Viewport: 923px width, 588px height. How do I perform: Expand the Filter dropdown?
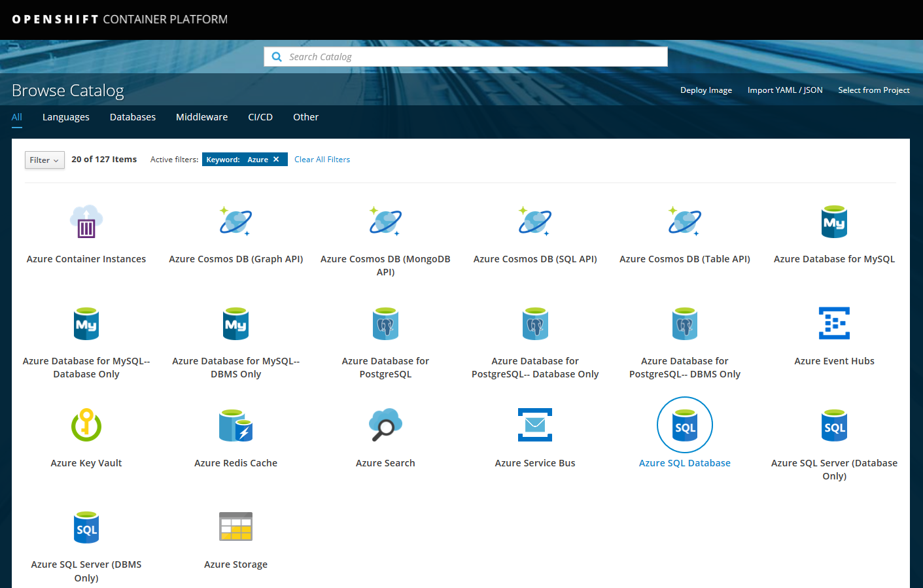click(x=44, y=160)
